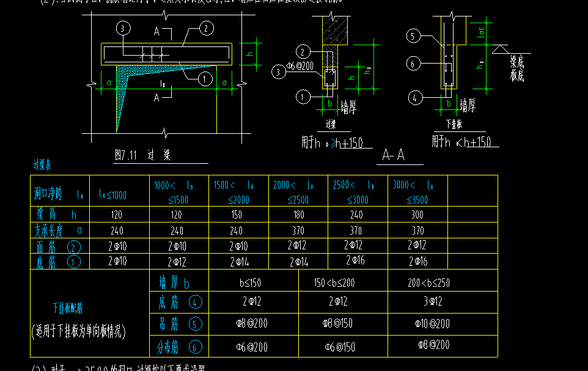This screenshot has height=371, width=588.
Task: Click the 用于h0<h+150 note
Action: coord(461,141)
